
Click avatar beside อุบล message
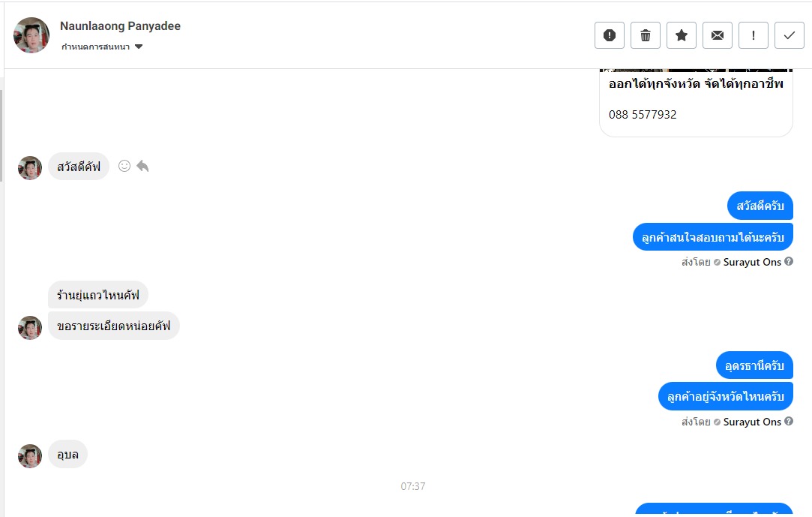[30, 456]
